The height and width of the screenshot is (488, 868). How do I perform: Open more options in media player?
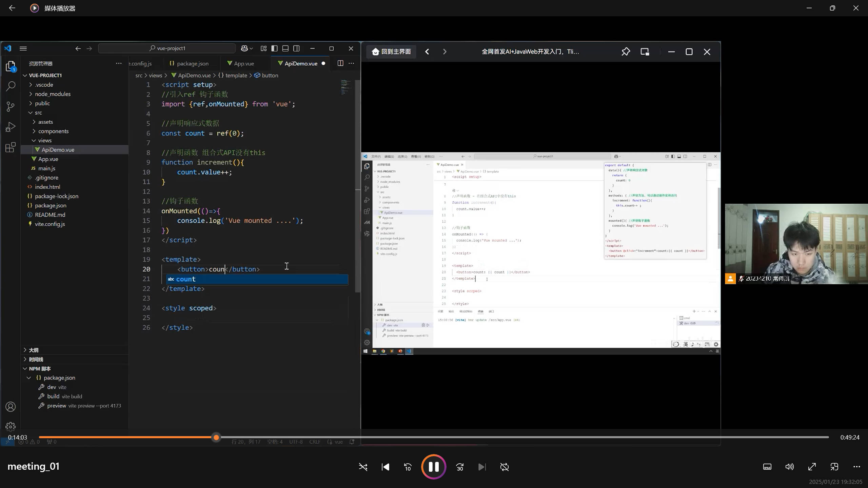(857, 467)
